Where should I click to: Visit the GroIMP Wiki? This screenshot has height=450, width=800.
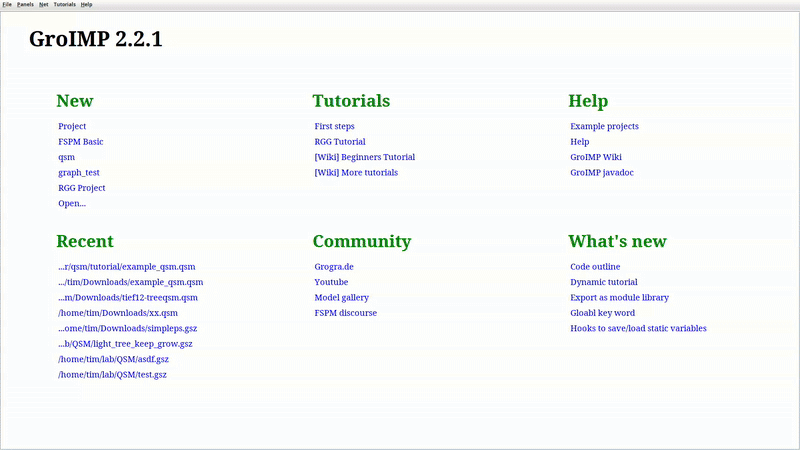(x=596, y=157)
